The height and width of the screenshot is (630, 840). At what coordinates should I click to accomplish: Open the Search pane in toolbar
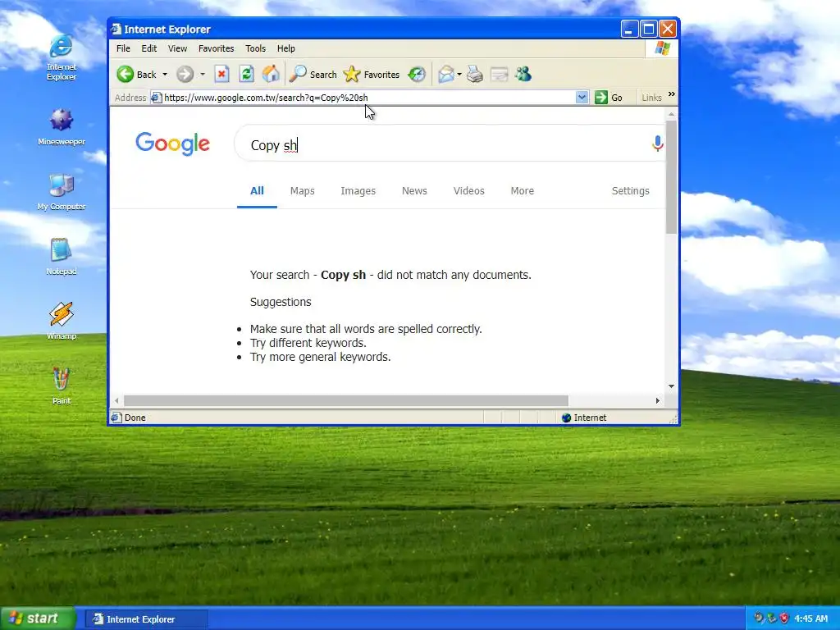(x=313, y=74)
